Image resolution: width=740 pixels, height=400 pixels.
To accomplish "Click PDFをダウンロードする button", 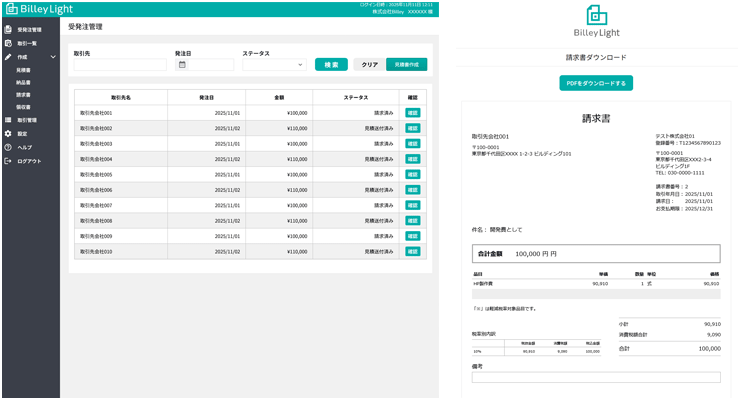I will [596, 83].
